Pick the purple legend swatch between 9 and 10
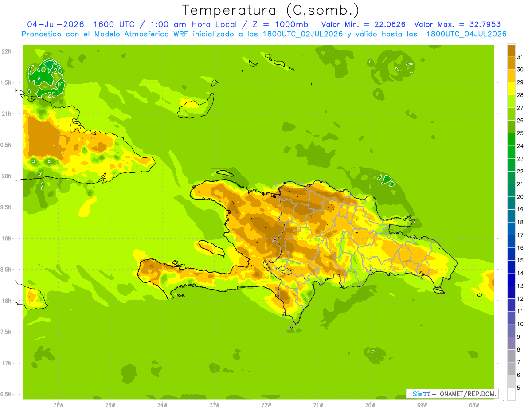The height and width of the screenshot is (411, 532). (511, 330)
